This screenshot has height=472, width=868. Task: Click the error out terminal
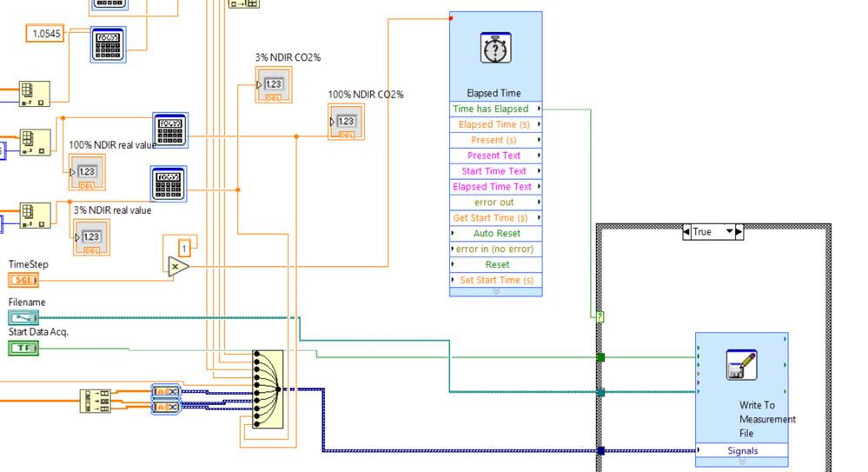496,203
